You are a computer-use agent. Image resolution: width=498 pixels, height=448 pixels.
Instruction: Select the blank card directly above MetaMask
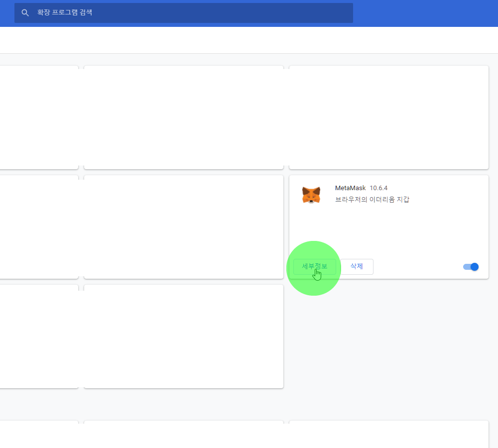tap(388, 117)
